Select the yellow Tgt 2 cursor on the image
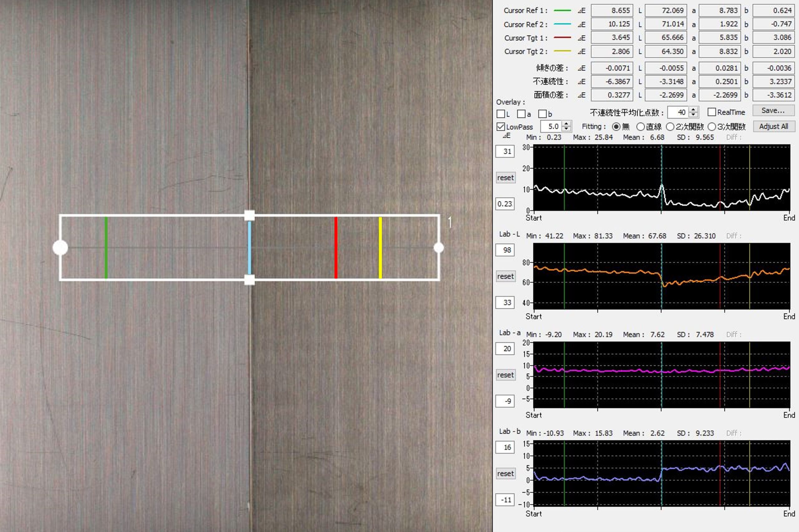 380,248
